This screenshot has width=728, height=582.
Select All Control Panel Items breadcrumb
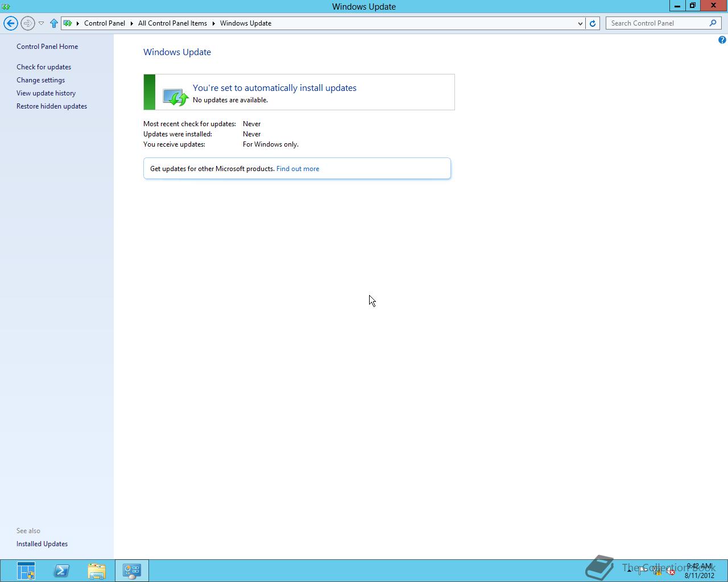(x=172, y=23)
